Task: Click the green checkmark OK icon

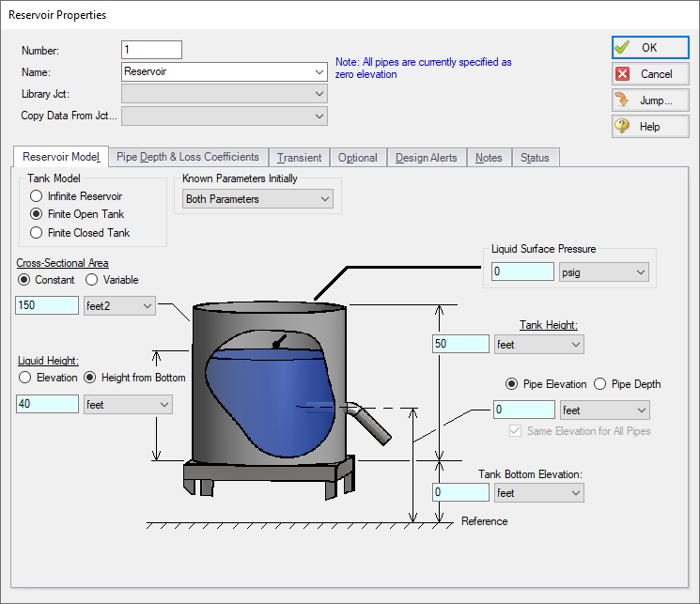Action: coord(622,48)
